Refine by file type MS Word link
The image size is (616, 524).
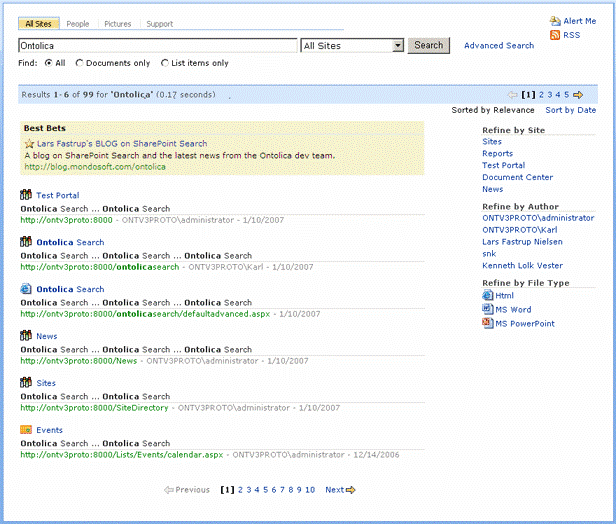513,310
